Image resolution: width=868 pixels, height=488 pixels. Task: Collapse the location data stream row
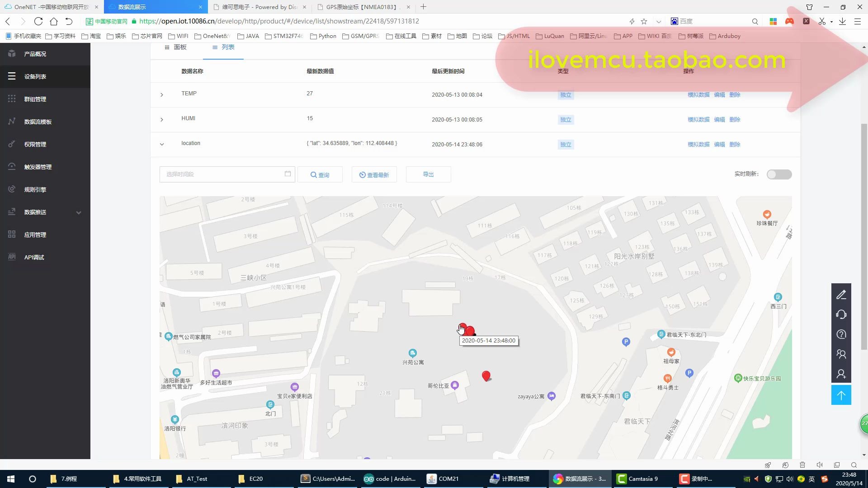162,145
